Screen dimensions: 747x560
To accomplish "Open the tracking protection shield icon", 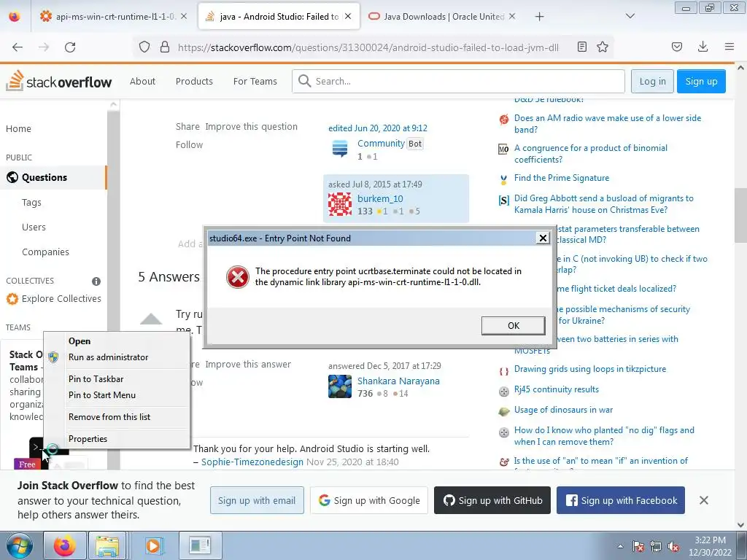I will coord(144,47).
